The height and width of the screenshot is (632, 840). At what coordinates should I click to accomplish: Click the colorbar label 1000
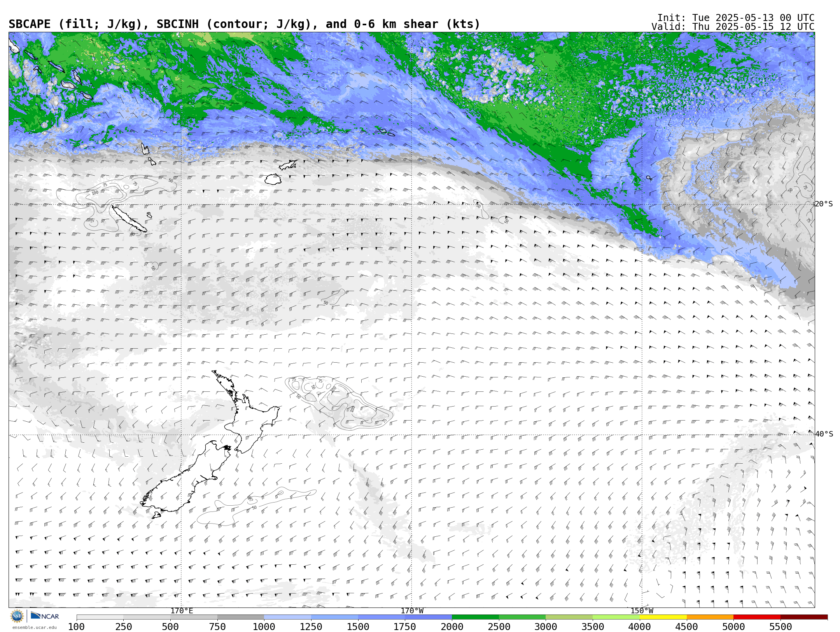coord(264,627)
